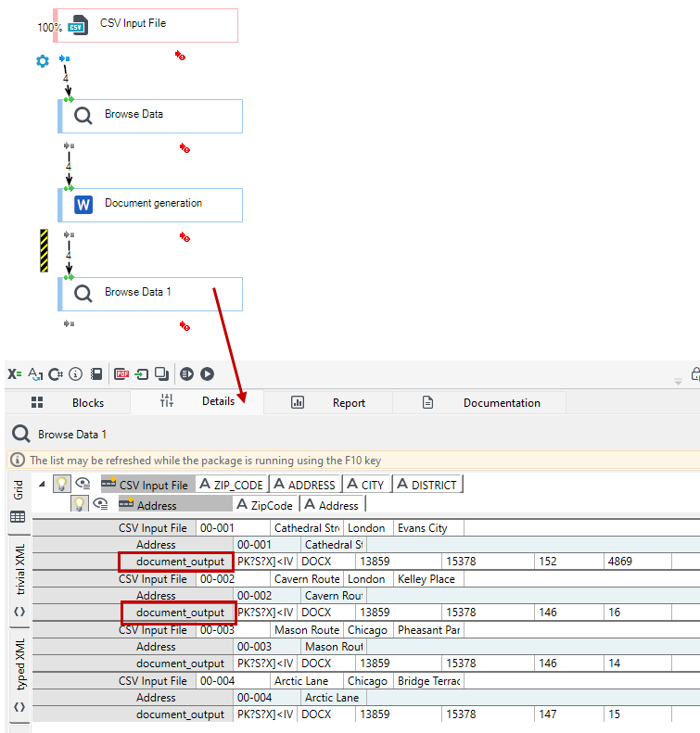This screenshot has height=733, width=700.
Task: Open the notebook icon in toolbar
Action: 96,373
